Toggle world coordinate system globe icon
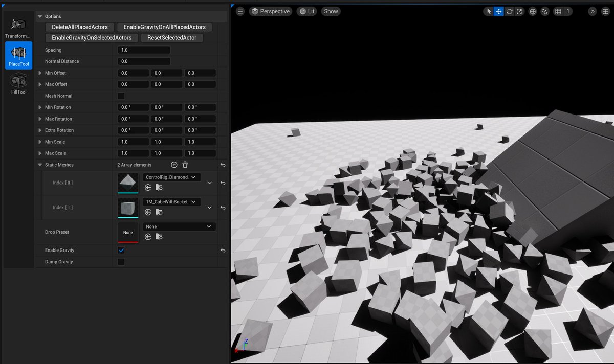 click(533, 11)
